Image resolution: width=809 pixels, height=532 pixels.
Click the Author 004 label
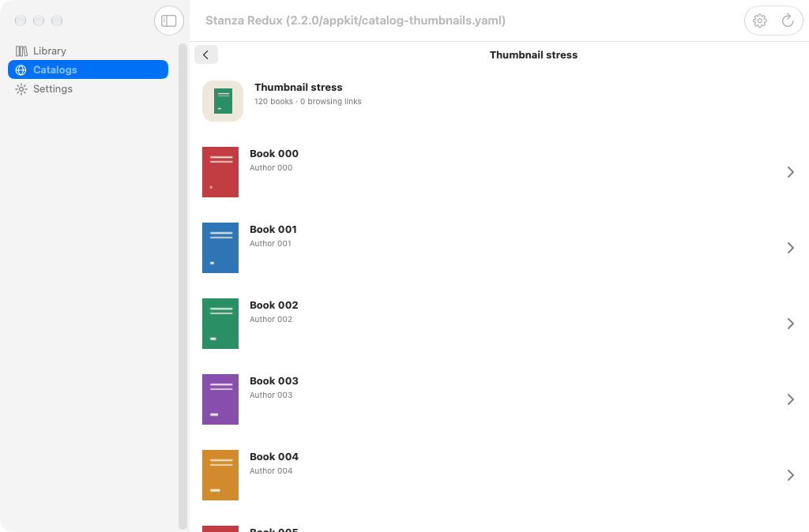(271, 470)
